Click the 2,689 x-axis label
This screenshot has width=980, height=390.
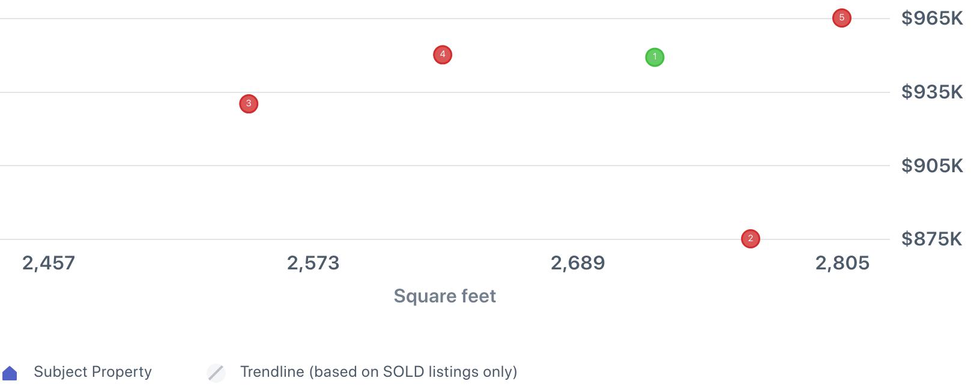click(578, 263)
